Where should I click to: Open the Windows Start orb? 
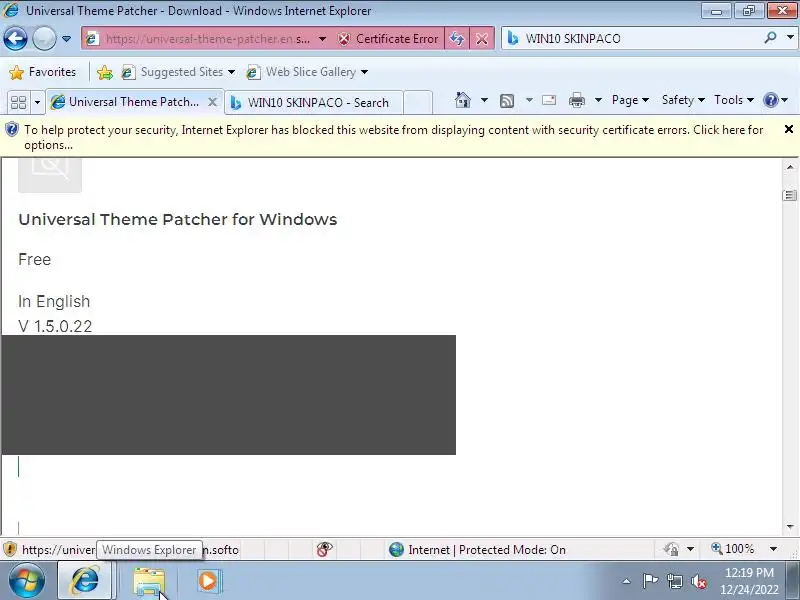(x=27, y=581)
